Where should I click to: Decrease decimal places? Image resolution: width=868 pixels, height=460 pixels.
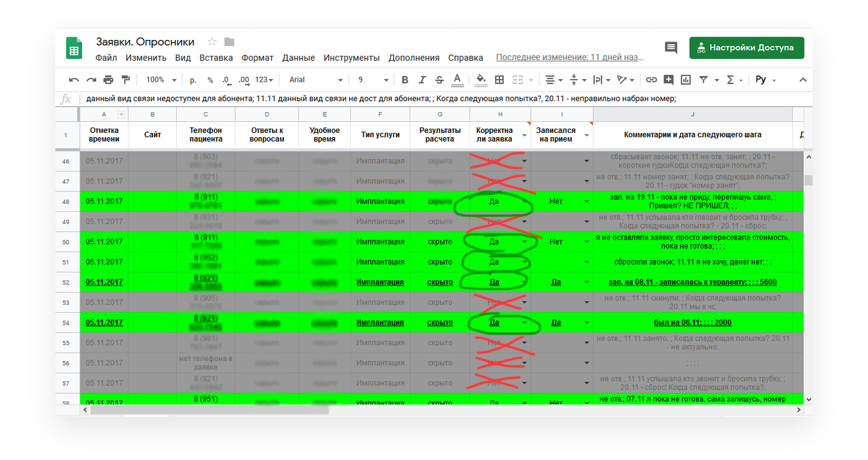point(226,80)
